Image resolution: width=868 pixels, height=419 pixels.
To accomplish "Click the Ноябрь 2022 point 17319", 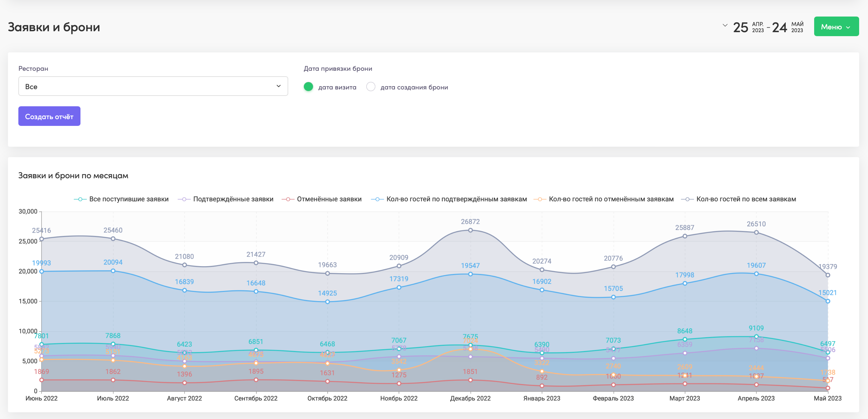I will coord(399,287).
